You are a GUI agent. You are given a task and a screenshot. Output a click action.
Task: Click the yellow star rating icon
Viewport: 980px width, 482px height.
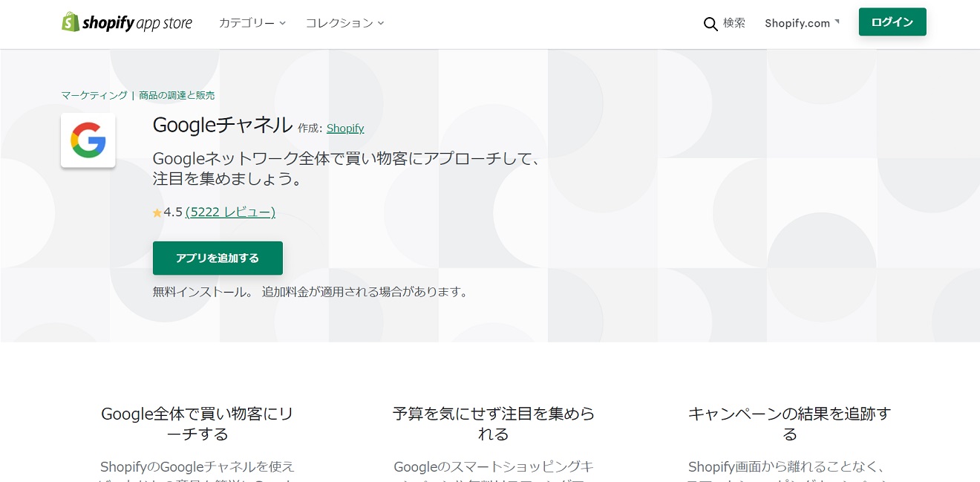(x=157, y=213)
